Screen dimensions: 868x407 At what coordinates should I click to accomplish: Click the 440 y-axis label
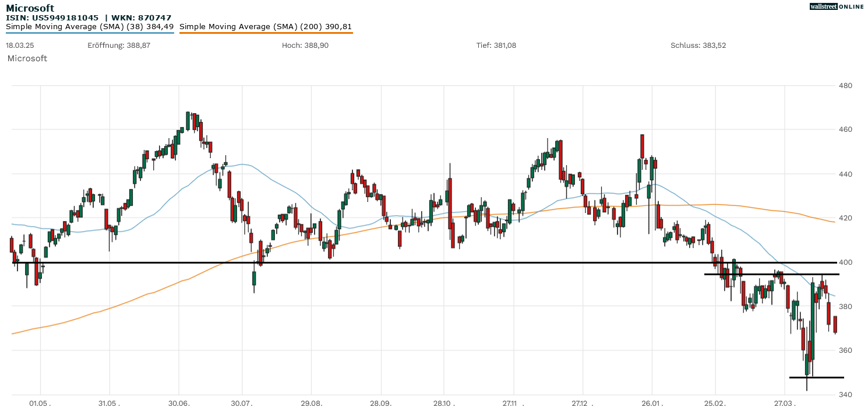coord(845,174)
